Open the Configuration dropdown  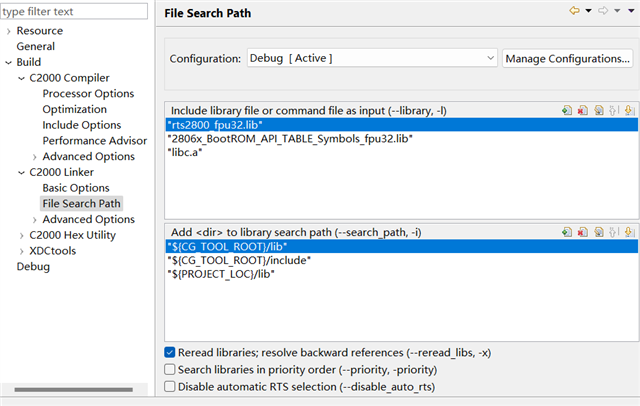point(371,59)
